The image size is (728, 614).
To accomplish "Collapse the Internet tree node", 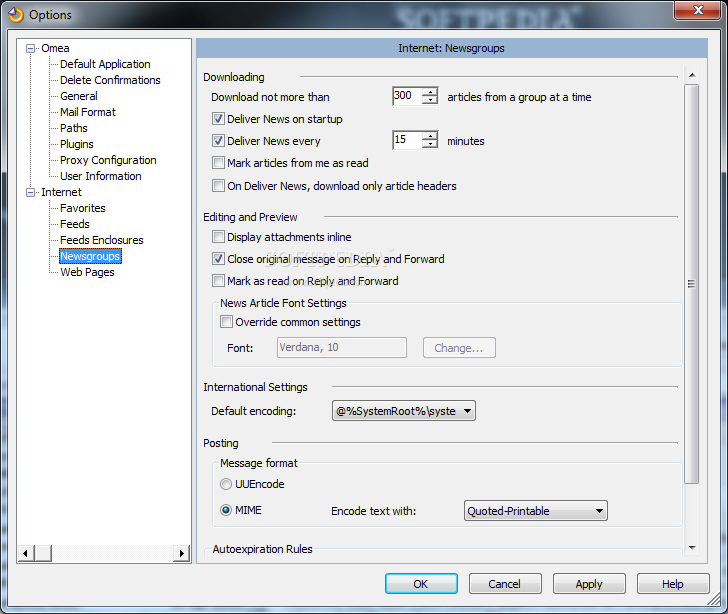I will pos(31,192).
